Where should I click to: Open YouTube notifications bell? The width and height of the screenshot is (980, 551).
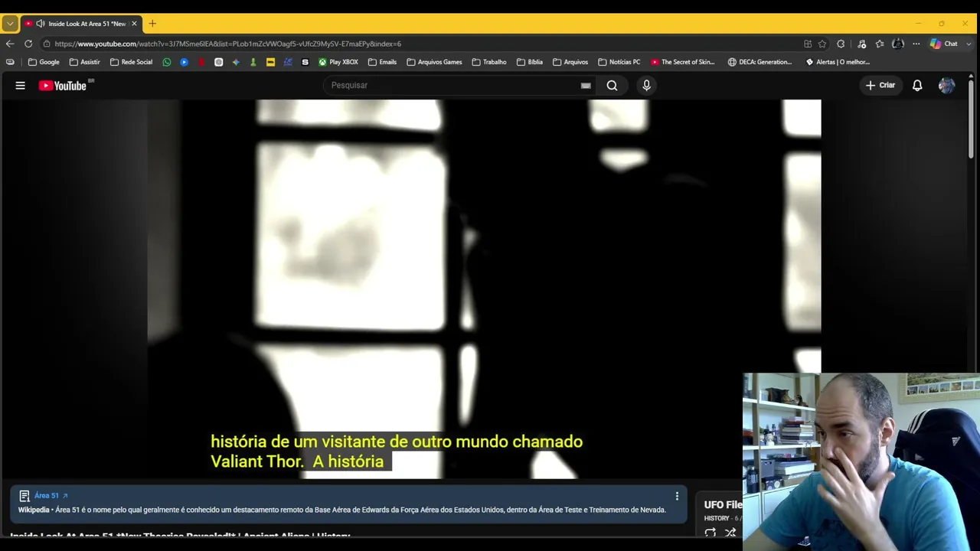coord(917,86)
